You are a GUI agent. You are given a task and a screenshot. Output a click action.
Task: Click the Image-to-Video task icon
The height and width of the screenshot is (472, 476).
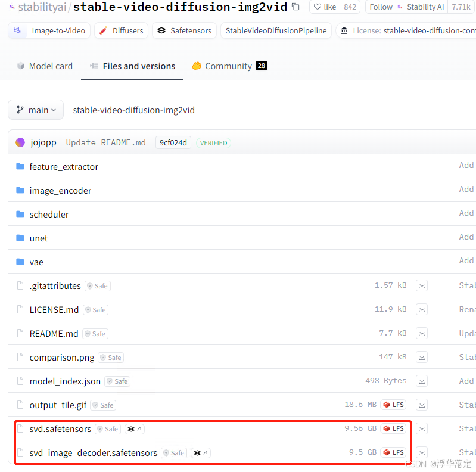(x=17, y=30)
